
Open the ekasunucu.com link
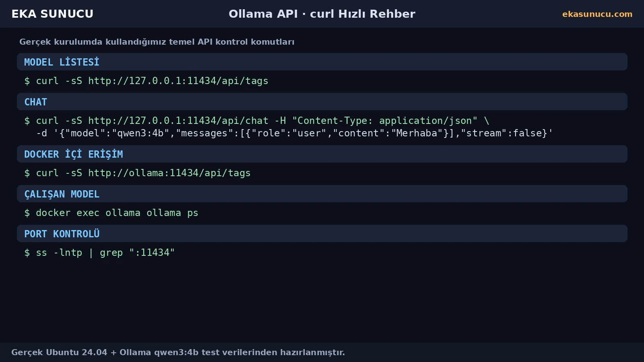pyautogui.click(x=597, y=14)
